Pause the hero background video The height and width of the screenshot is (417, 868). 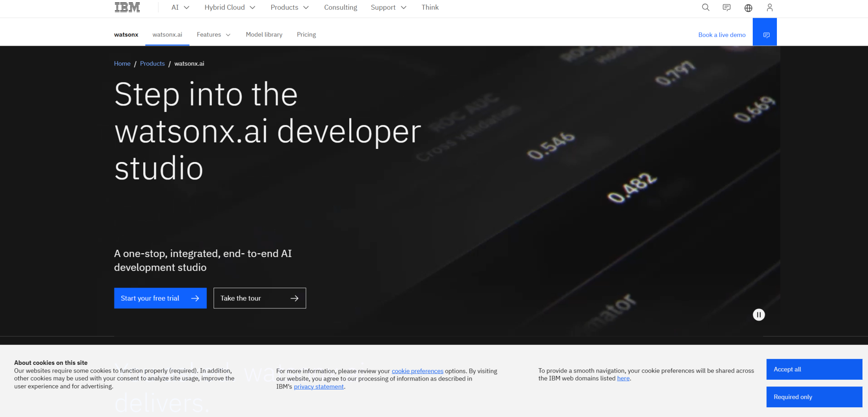coord(759,315)
